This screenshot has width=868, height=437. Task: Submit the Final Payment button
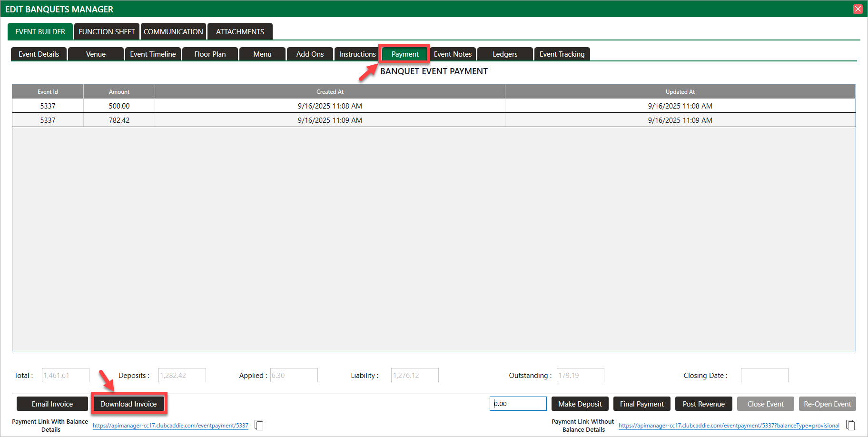(641, 404)
